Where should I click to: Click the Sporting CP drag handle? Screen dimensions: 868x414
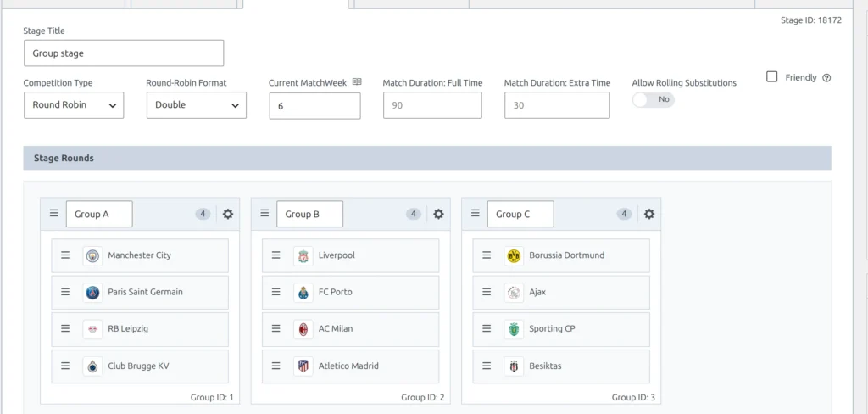[x=487, y=328]
